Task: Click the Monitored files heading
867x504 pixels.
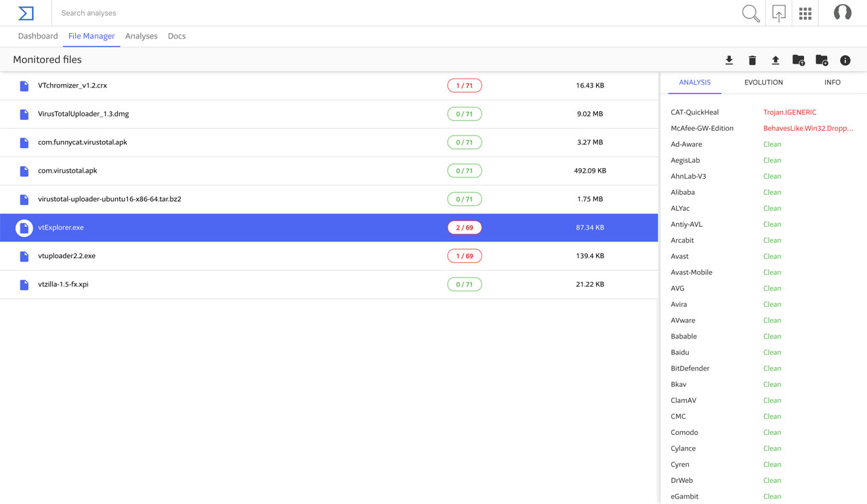Action: point(47,60)
